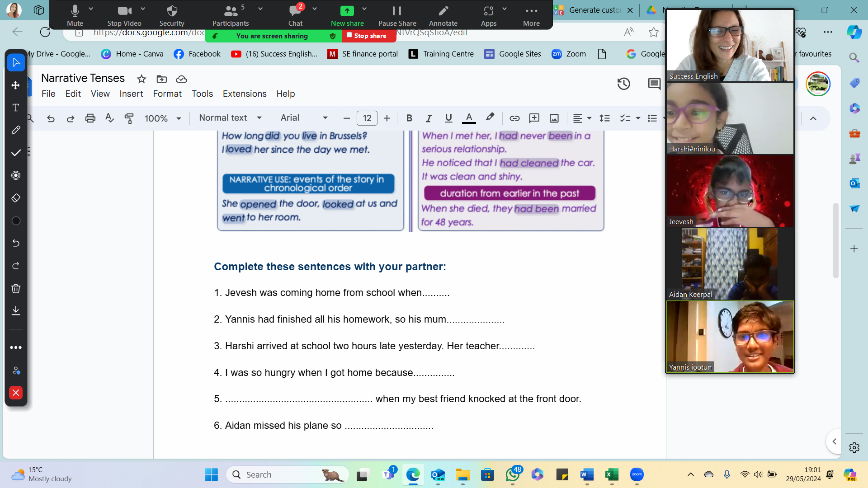Image resolution: width=868 pixels, height=488 pixels.
Task: Select the pencil draw annotation tool
Action: 16,130
